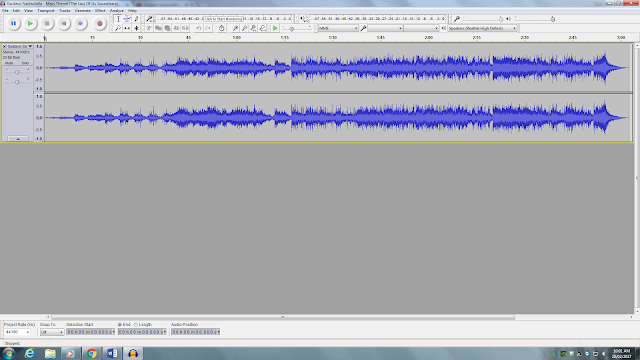Open the Transport menu
The height and width of the screenshot is (360, 640).
(46, 11)
